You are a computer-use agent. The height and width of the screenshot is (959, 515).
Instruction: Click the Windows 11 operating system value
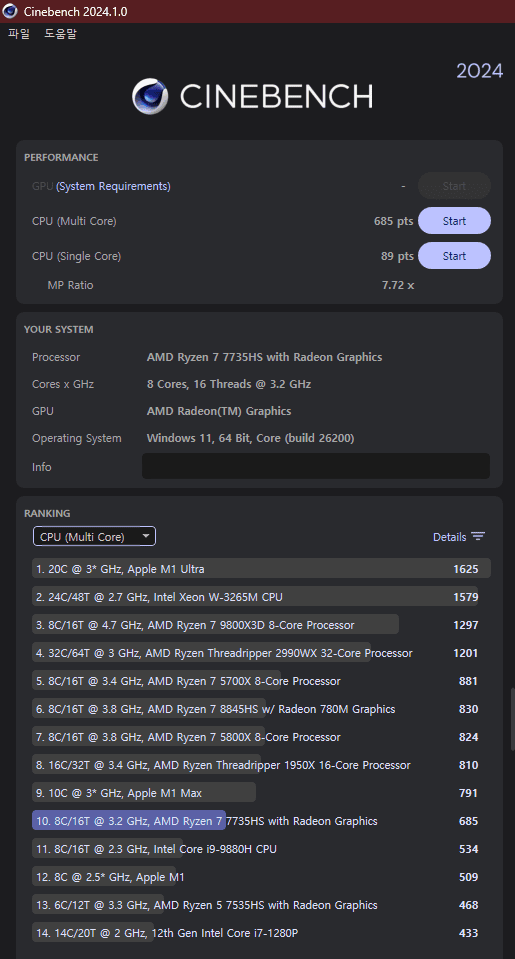[250, 438]
